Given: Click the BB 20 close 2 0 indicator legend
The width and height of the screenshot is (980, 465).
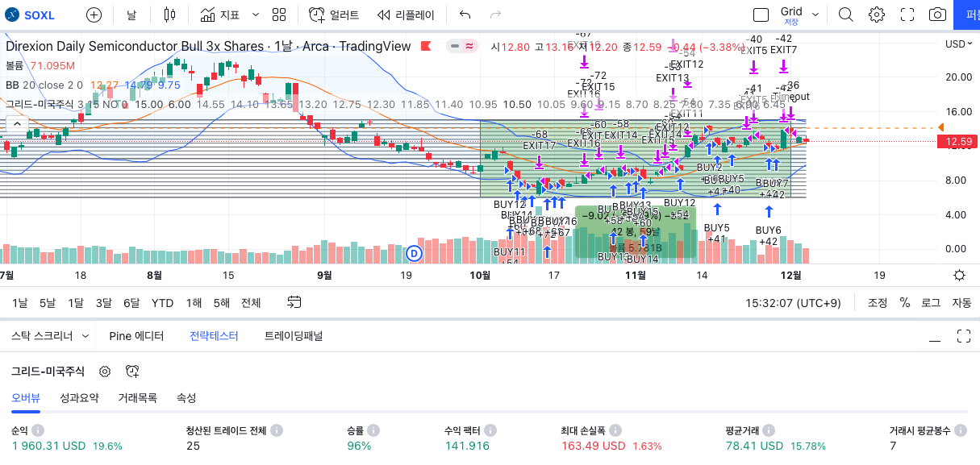Looking at the screenshot, I should click(45, 85).
